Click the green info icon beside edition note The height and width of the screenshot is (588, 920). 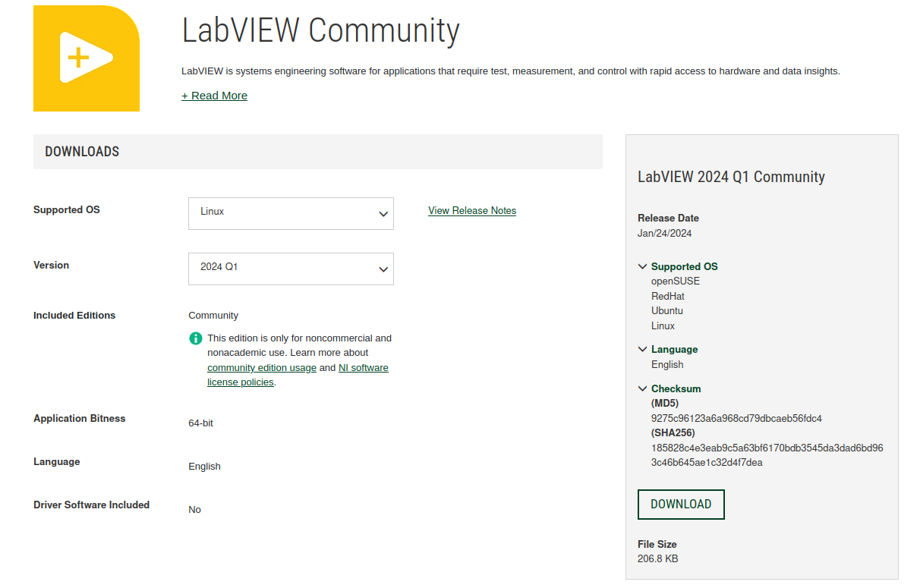[x=196, y=338]
